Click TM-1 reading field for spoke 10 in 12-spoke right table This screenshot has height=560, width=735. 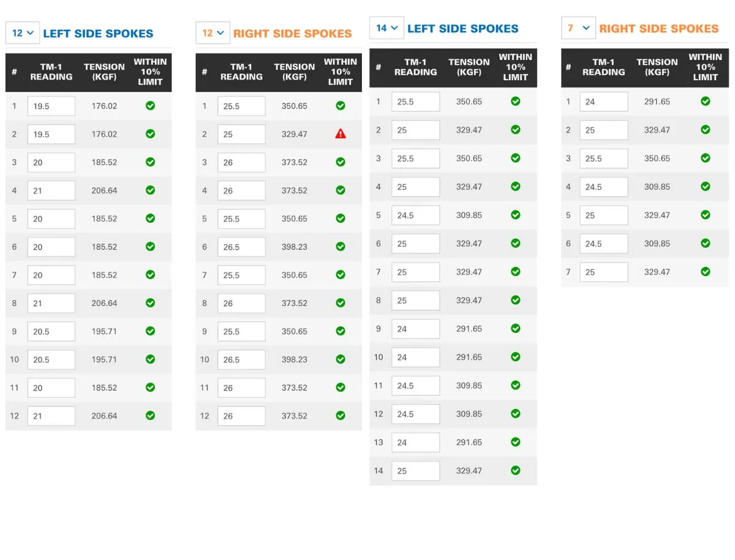[241, 360]
